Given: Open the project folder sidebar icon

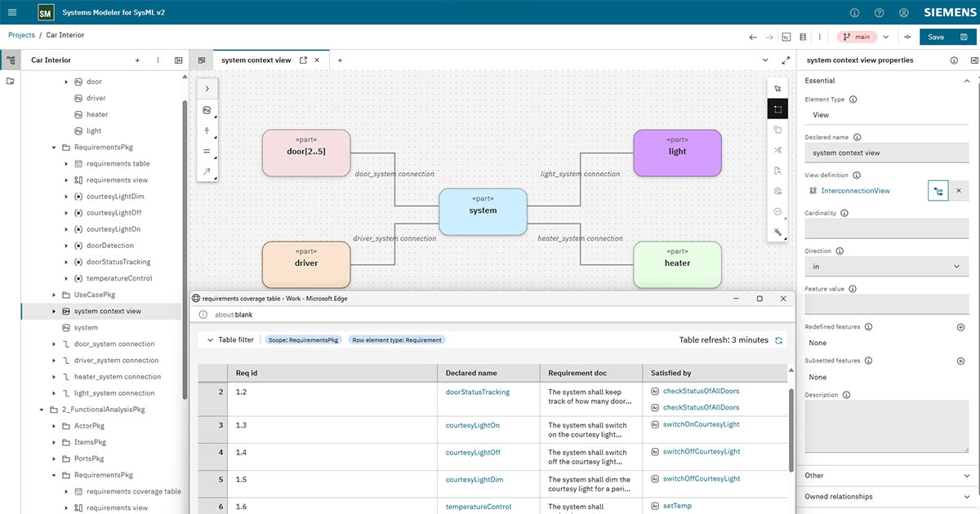Looking at the screenshot, I should pyautogui.click(x=11, y=82).
